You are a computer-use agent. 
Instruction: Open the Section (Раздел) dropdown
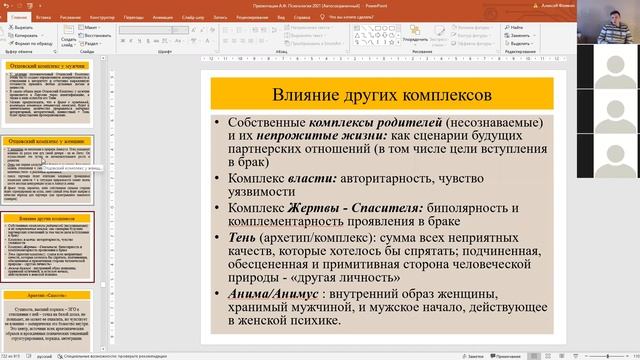pos(90,43)
